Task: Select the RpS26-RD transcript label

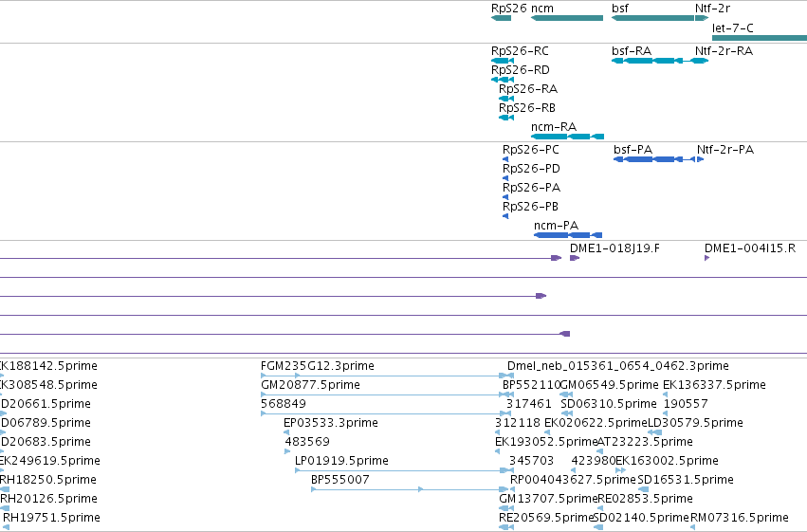Action: click(521, 70)
